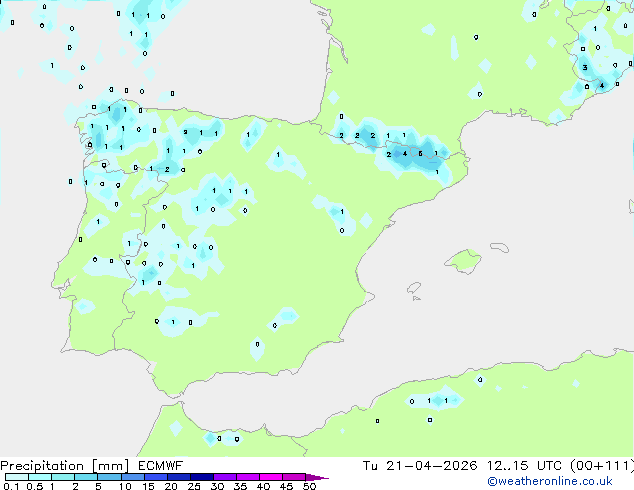
Task: Click the 25–30 mm legend swatch
Action: [201, 477]
